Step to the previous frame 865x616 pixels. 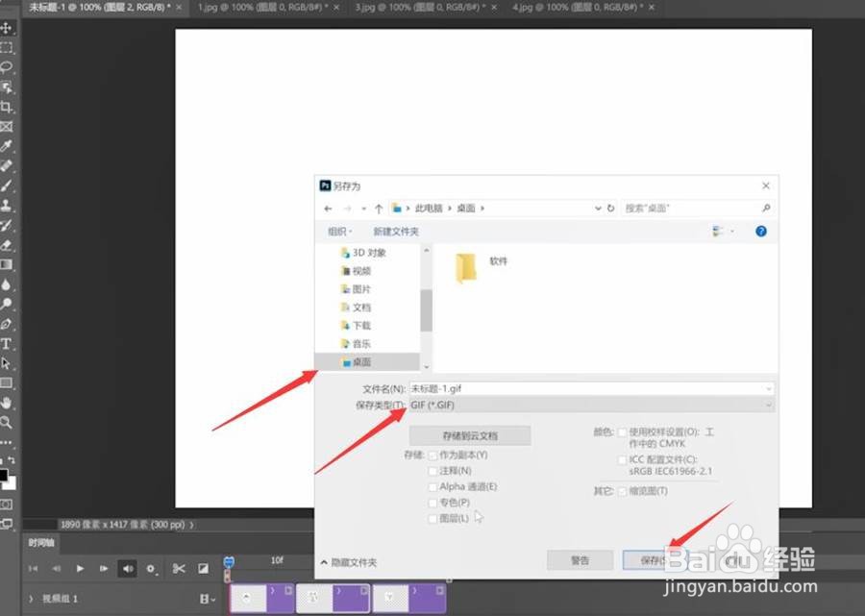[57, 569]
